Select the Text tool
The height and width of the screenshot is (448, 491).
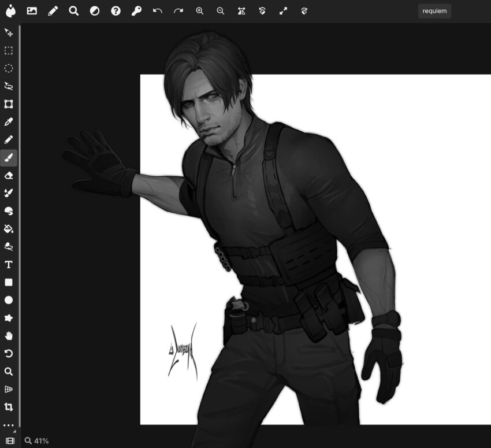(9, 265)
